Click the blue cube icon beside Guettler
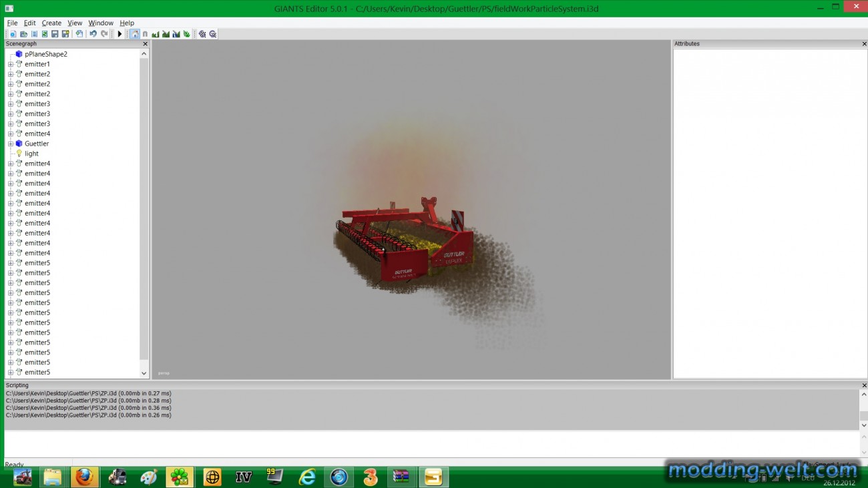The image size is (868, 488). tap(19, 144)
